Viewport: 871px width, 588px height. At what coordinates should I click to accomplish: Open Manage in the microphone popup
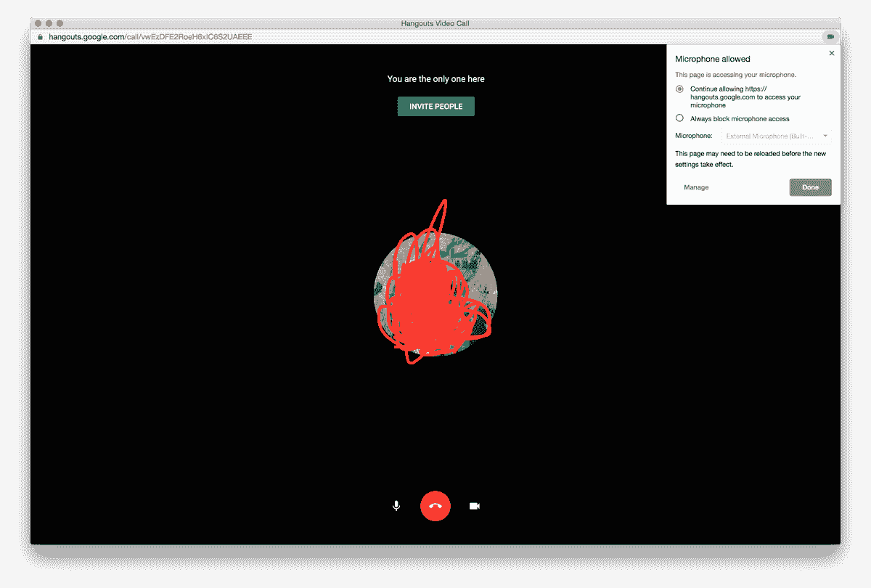point(695,187)
